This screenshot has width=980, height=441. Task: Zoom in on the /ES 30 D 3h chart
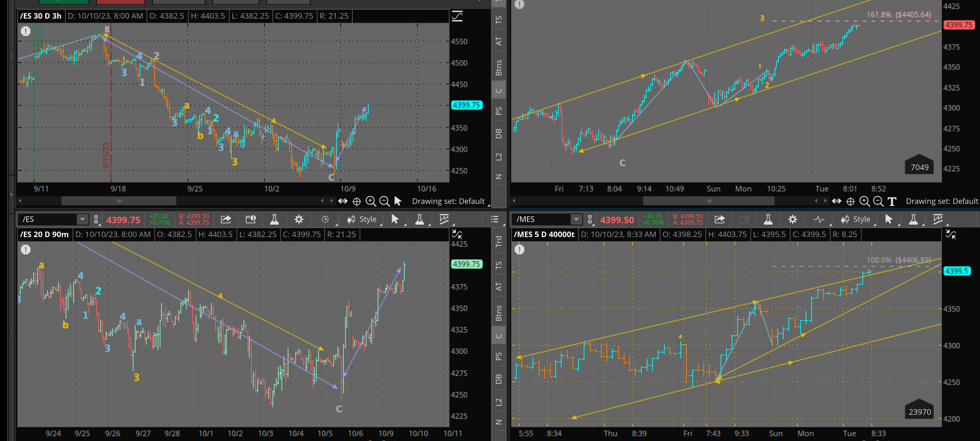click(371, 201)
